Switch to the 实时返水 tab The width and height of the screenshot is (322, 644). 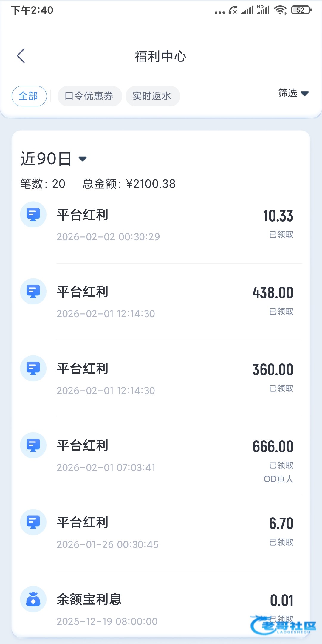tap(152, 96)
